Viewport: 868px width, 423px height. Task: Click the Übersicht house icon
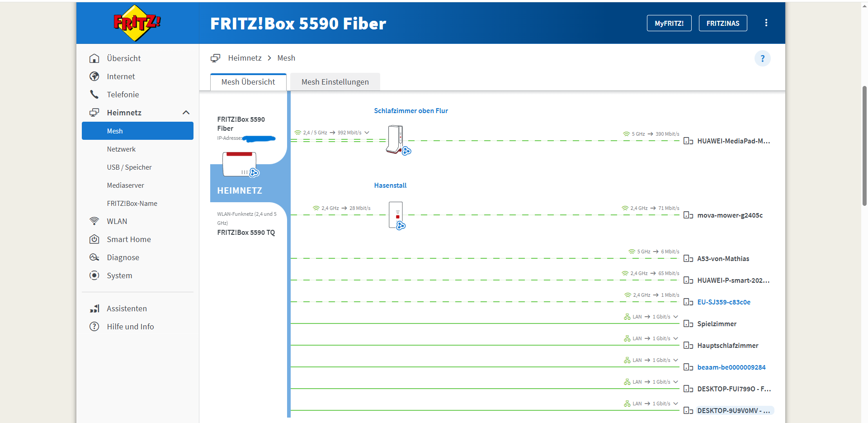click(94, 58)
